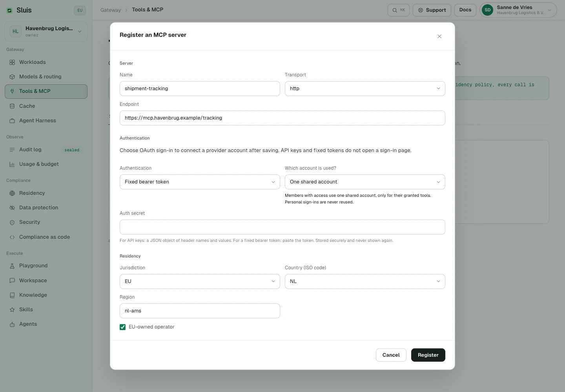565x392 pixels.
Task: Click the Endpoint URL input field
Action: 282,118
